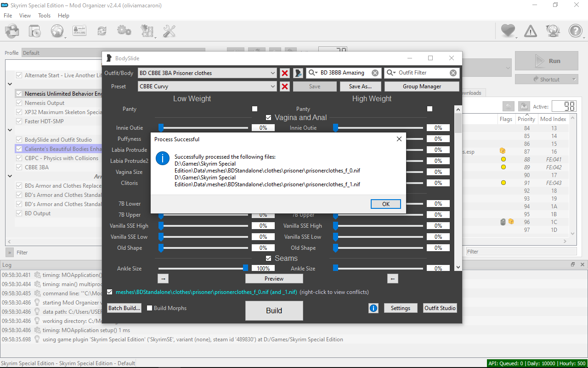Click the blue info icon near Settings

point(373,308)
